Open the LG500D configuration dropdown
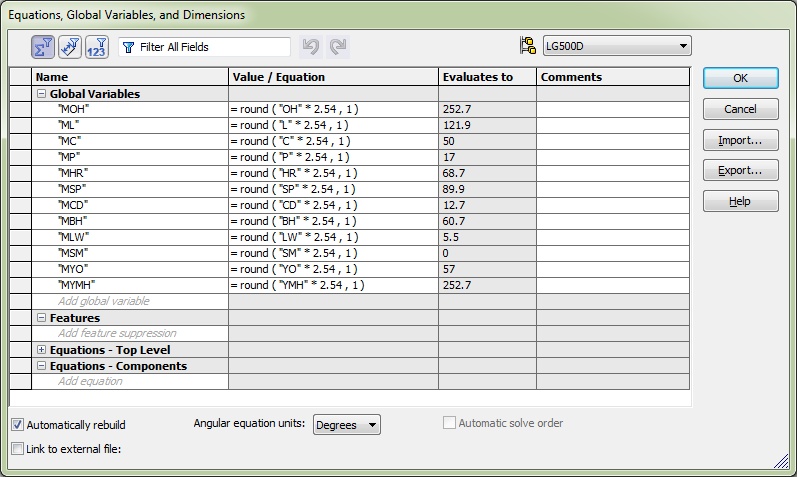 click(x=617, y=46)
